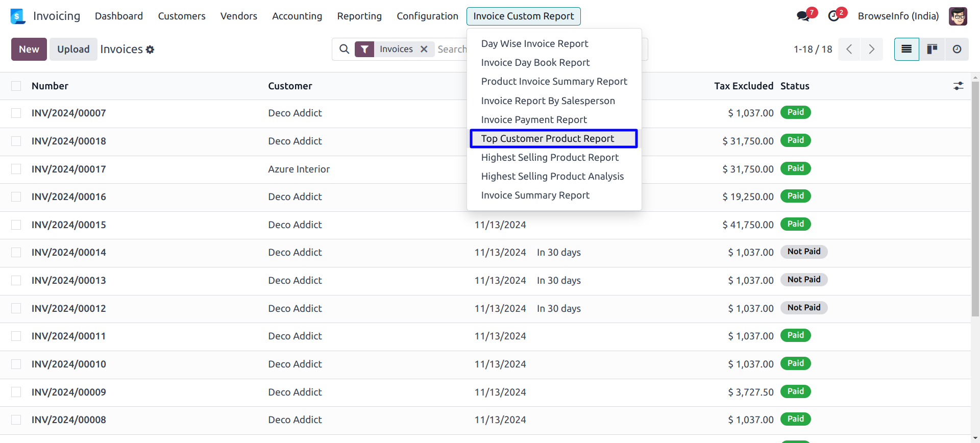Open the messages chat icon

803,16
